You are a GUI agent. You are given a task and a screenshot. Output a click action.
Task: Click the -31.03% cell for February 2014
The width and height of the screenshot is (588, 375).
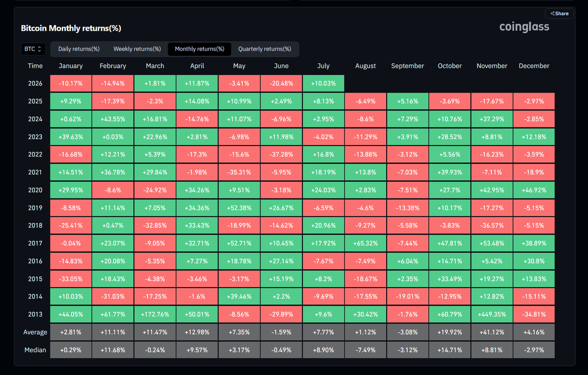pyautogui.click(x=113, y=297)
